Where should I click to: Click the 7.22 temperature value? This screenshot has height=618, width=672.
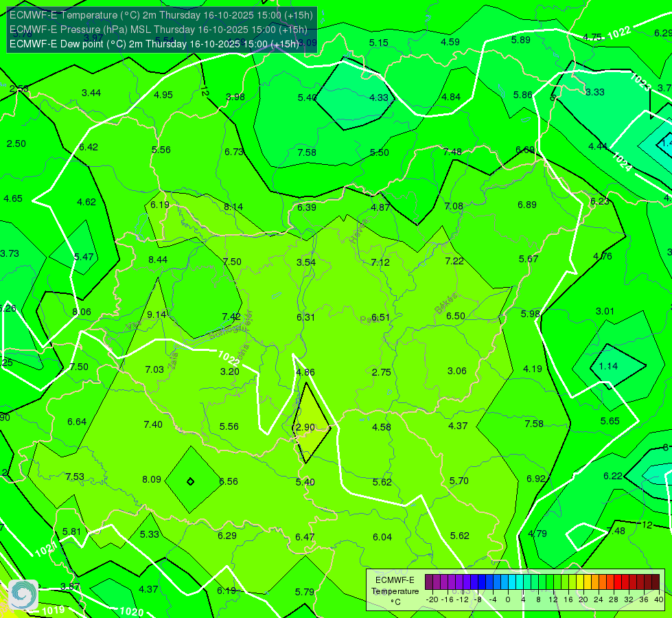point(454,261)
